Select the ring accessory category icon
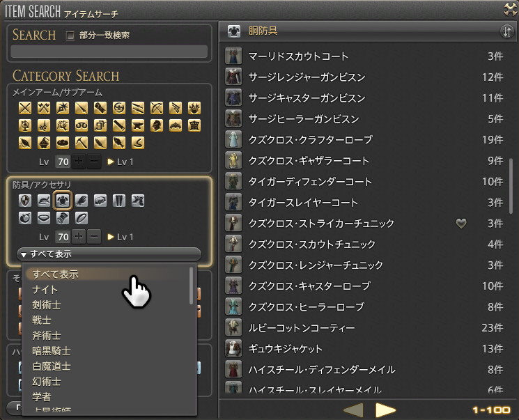 tap(82, 218)
